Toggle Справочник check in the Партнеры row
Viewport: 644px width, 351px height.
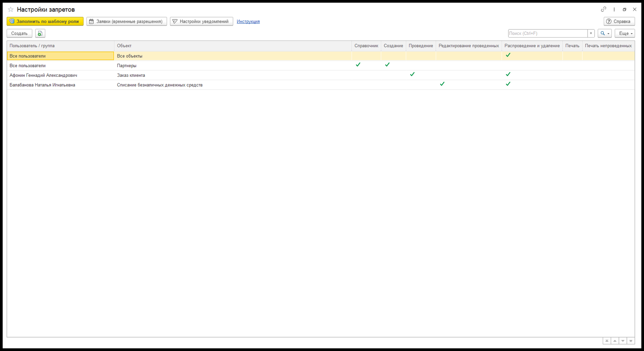tap(358, 65)
